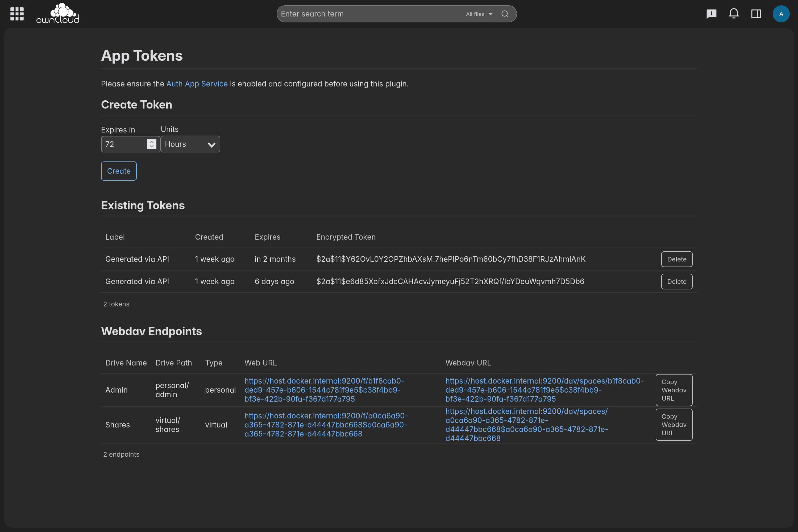This screenshot has width=798, height=532.
Task: Toggle the right sidebar panel icon
Action: click(x=756, y=14)
